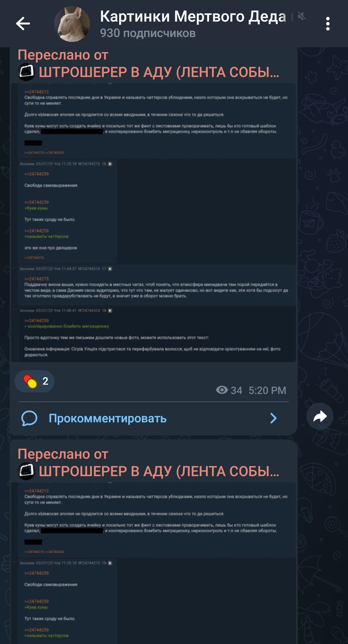This screenshot has height=644, width=348.
Task: Tap the second forwarded channel's small avatar
Action: tap(26, 471)
